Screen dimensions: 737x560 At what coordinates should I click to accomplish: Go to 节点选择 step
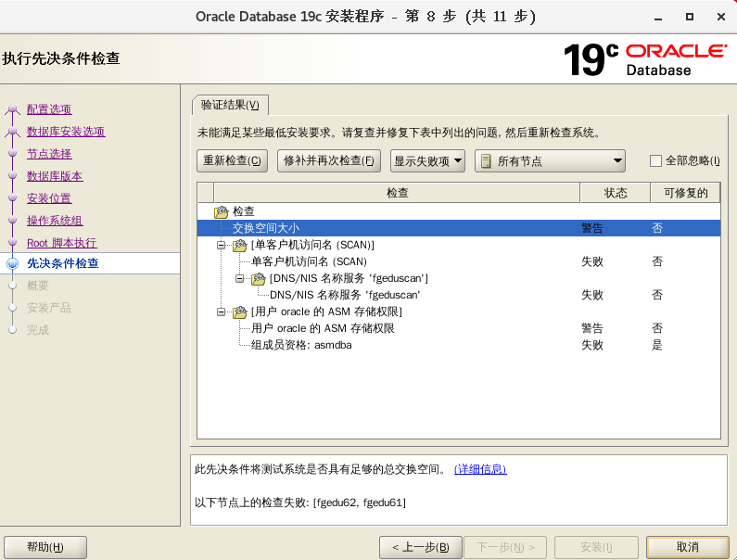coord(49,154)
